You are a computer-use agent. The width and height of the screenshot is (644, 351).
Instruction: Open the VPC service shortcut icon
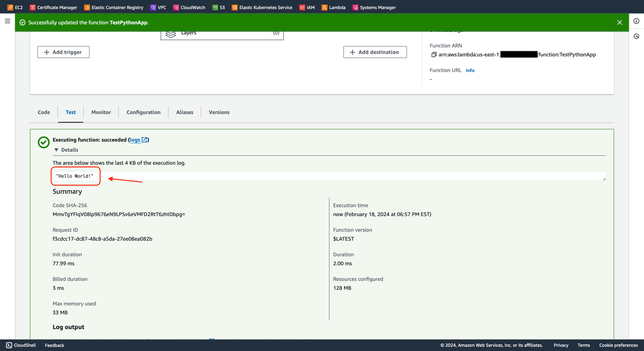coord(153,7)
